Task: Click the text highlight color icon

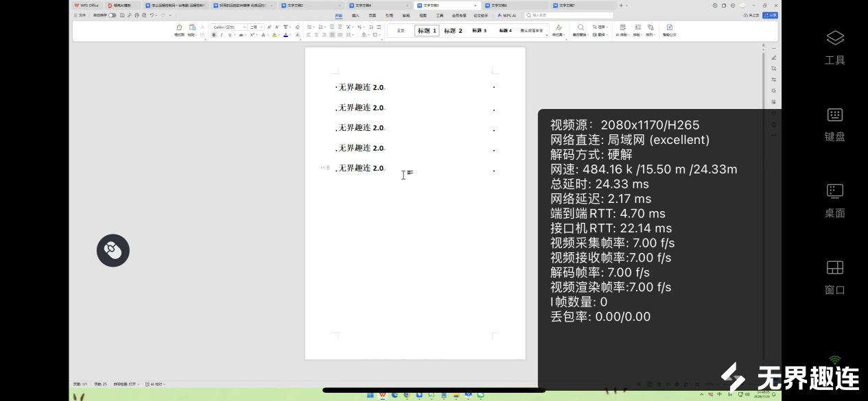Action: 274,35
